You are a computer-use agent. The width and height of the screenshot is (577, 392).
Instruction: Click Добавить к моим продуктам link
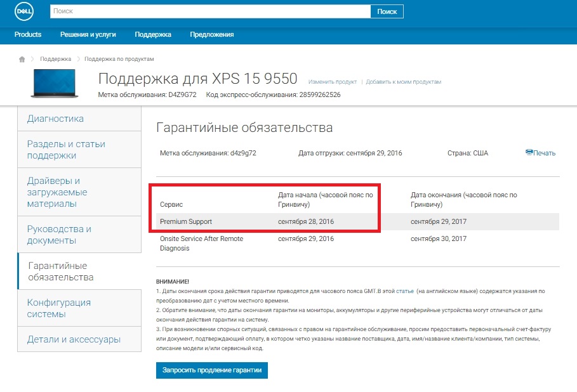coord(403,82)
